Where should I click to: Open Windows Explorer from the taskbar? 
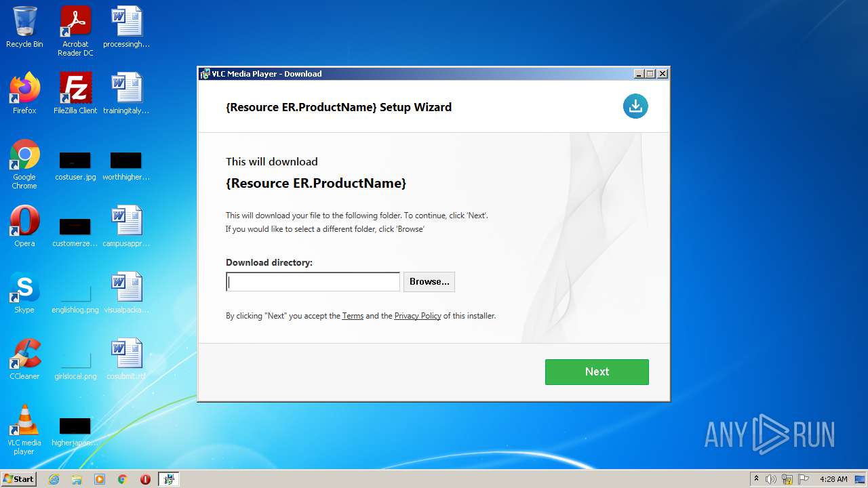tap(77, 479)
